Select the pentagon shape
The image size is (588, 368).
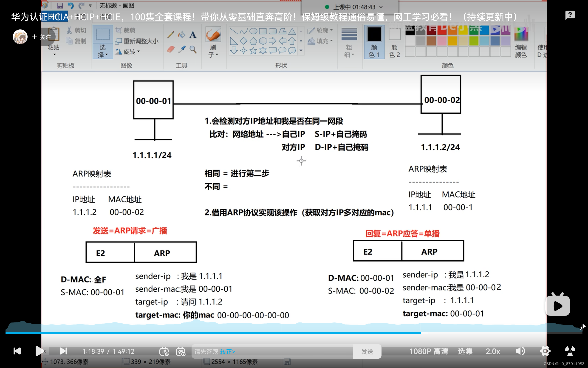(x=253, y=41)
